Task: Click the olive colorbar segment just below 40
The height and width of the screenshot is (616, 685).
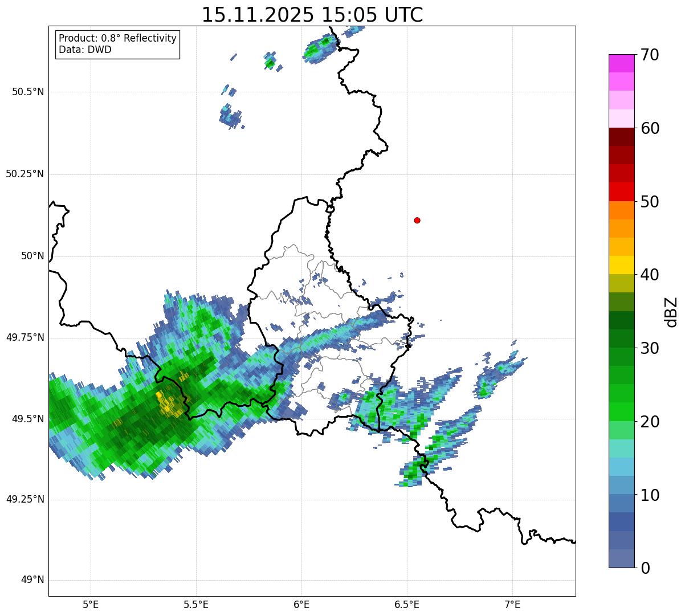Action: pos(622,283)
